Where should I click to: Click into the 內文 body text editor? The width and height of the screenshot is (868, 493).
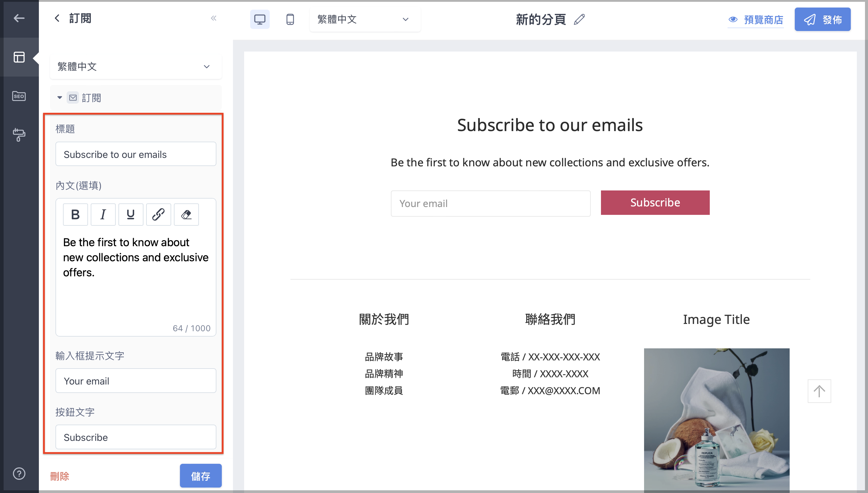tap(136, 278)
